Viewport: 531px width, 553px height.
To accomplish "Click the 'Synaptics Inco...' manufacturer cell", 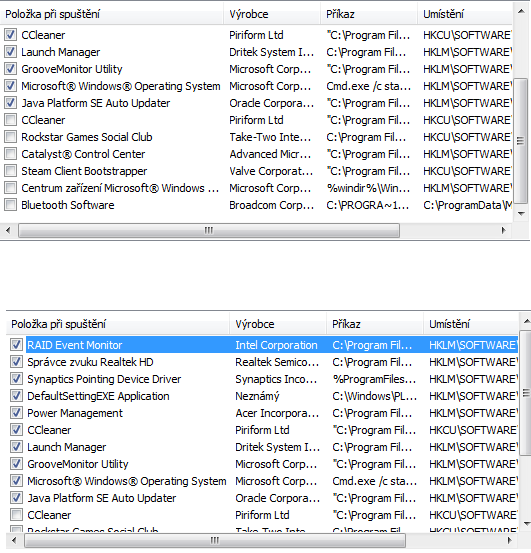I will (x=276, y=379).
